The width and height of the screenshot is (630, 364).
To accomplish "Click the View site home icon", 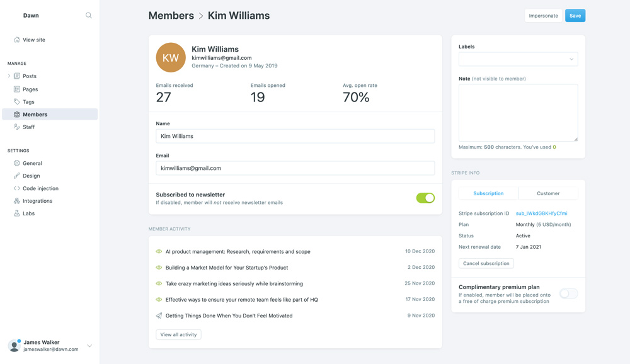I will click(x=17, y=40).
